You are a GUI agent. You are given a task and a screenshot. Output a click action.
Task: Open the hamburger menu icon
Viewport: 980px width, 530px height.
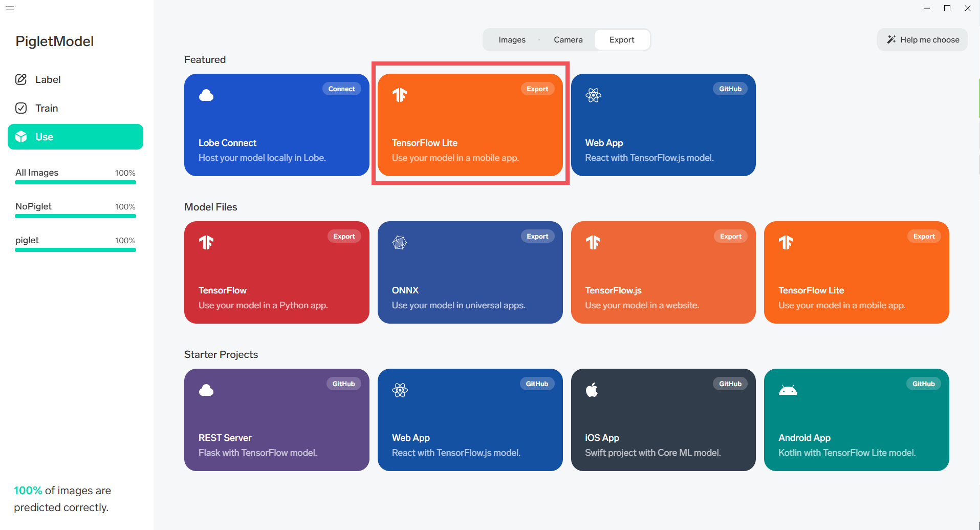[10, 9]
